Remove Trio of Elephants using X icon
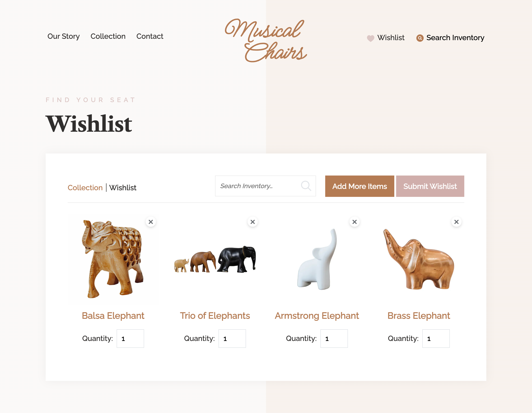The image size is (532, 413). click(x=252, y=222)
